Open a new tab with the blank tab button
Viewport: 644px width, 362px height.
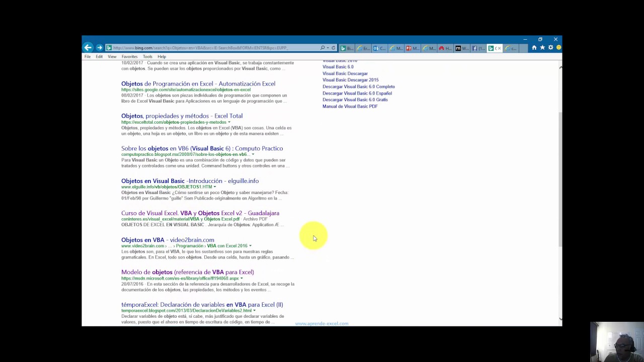523,48
